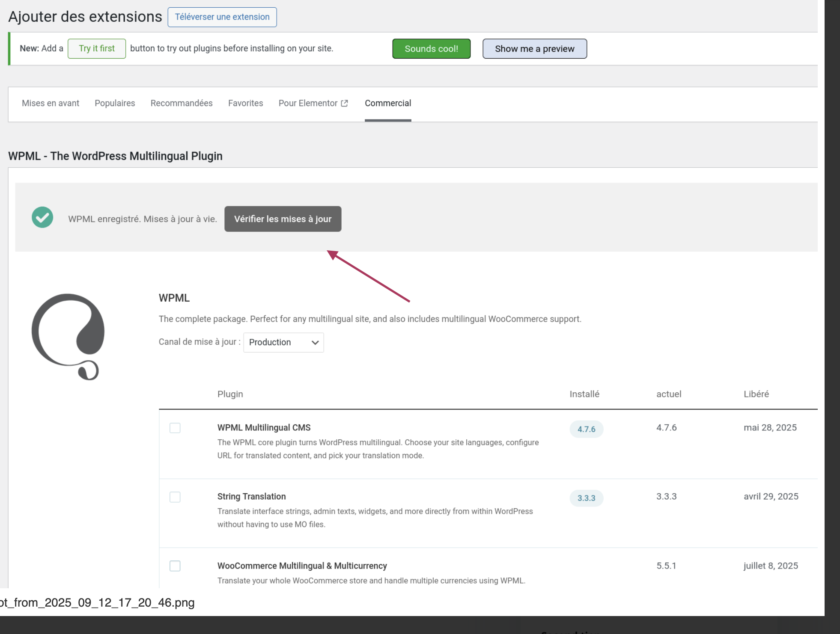Click the actuel column header
Screen dimensions: 840x634
pos(669,394)
